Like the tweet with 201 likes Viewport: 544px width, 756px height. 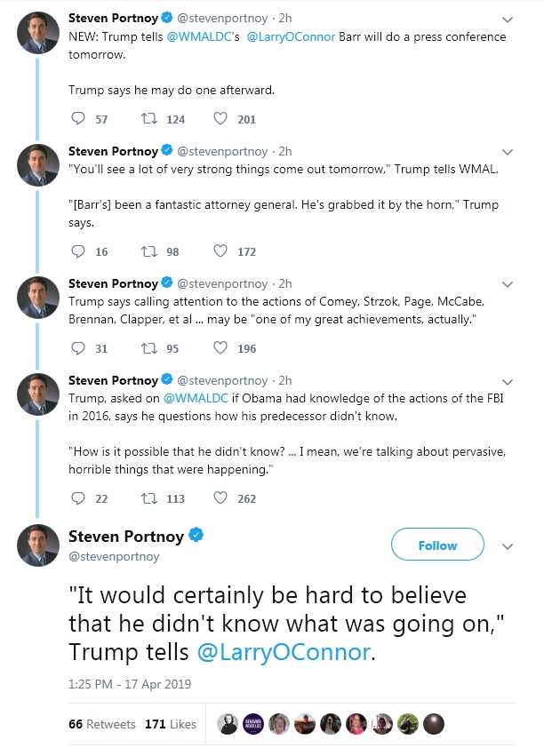pos(220,119)
